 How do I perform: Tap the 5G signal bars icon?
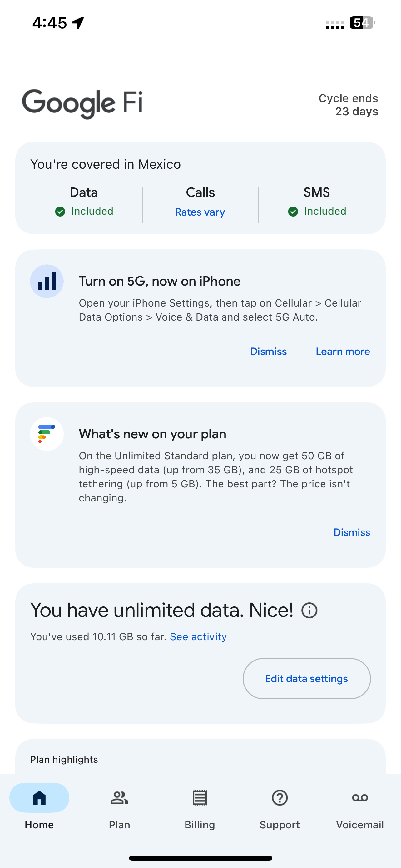tap(47, 281)
